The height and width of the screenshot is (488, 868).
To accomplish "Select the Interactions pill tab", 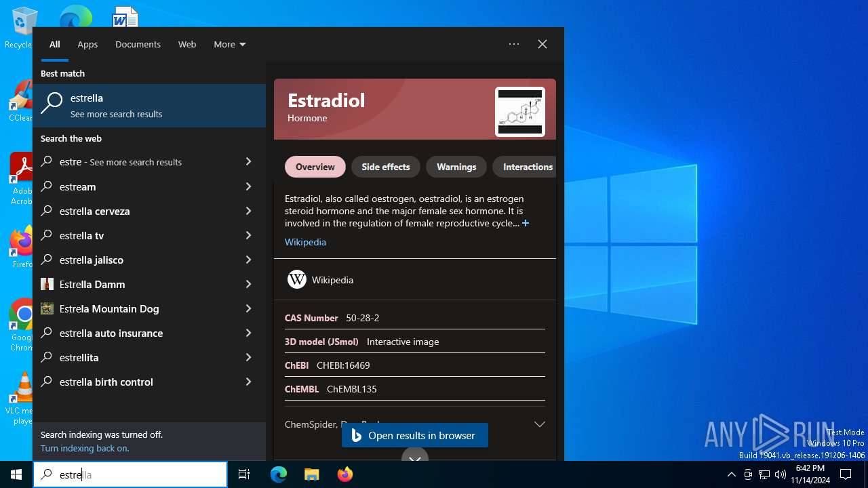I will tap(524, 167).
